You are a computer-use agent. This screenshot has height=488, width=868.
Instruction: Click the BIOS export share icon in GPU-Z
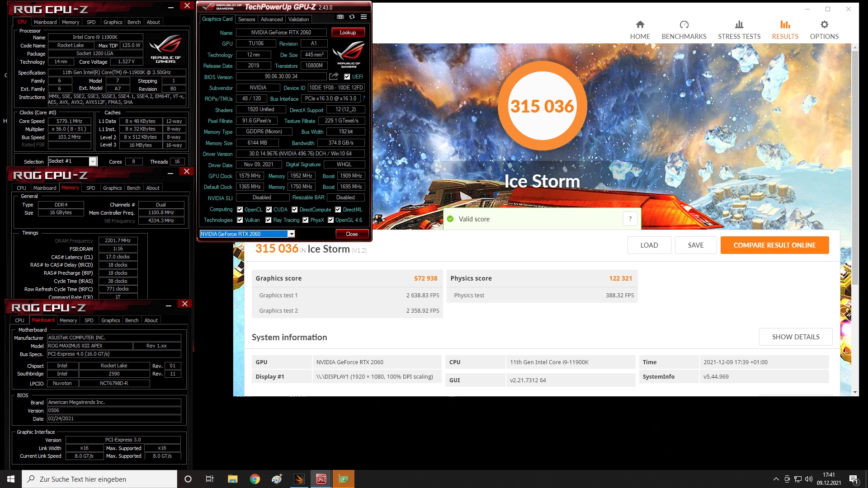point(334,76)
